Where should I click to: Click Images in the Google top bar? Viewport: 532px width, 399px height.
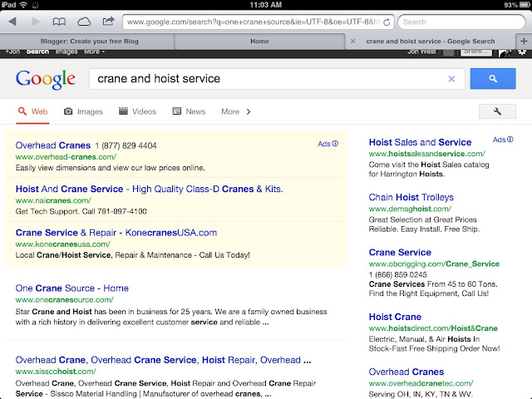66,52
